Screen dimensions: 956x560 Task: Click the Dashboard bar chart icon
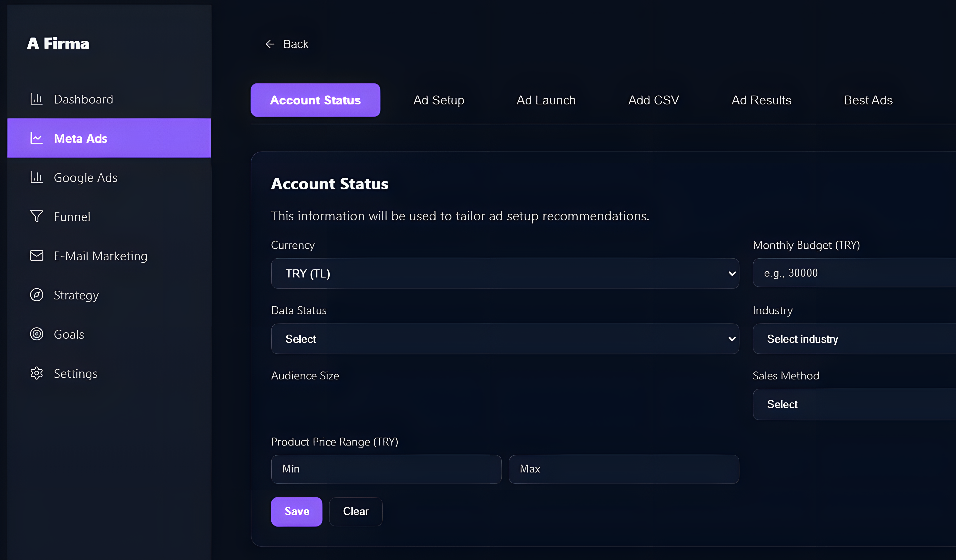pos(36,99)
